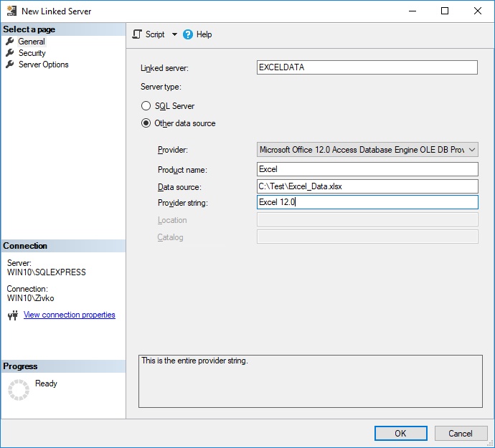Click the connection properties icon

tap(12, 315)
